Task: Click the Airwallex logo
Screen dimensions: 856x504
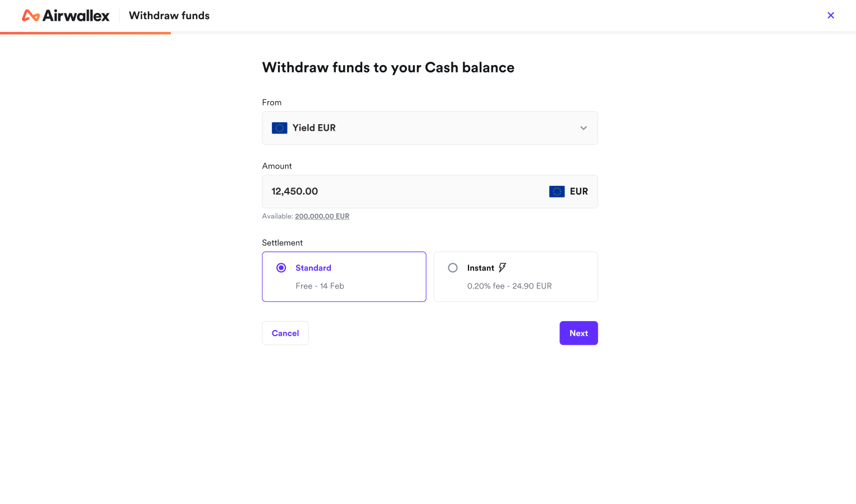Action: [66, 16]
